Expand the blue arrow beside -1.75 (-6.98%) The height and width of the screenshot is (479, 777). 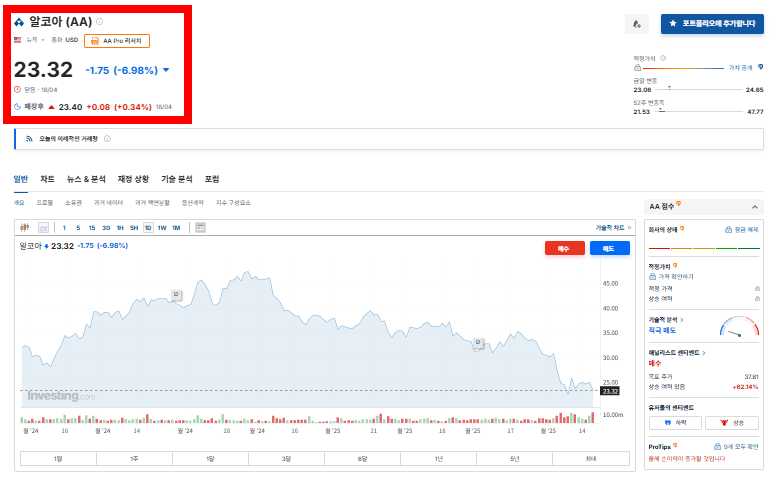pyautogui.click(x=166, y=70)
